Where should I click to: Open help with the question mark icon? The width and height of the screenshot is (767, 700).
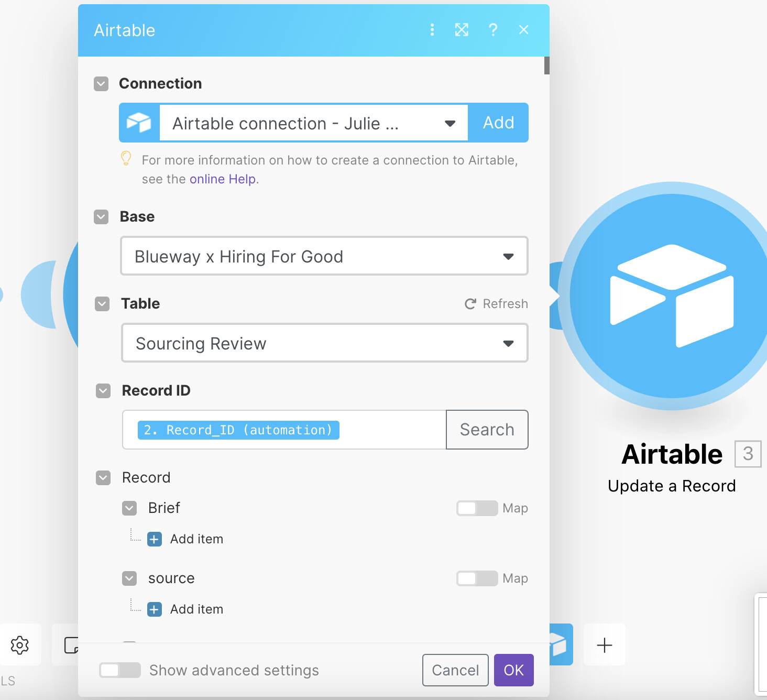tap(493, 30)
